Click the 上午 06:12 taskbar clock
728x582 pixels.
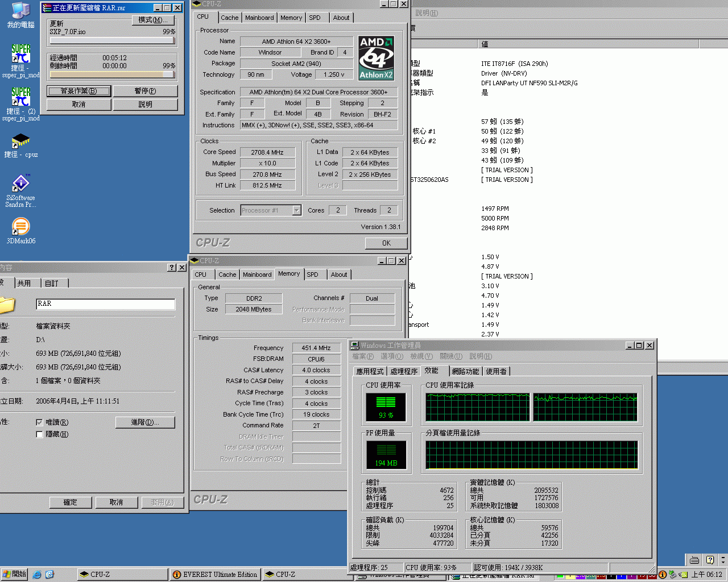[x=706, y=575]
